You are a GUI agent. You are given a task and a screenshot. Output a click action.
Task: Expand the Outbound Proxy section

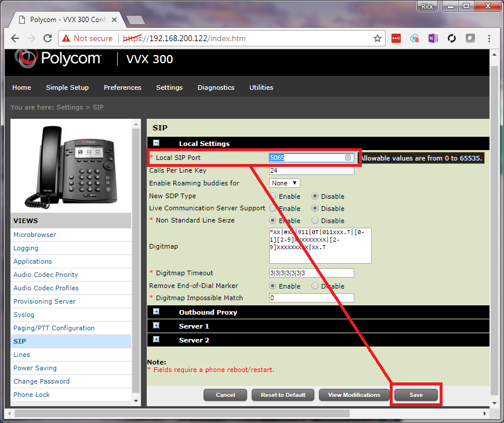point(156,312)
